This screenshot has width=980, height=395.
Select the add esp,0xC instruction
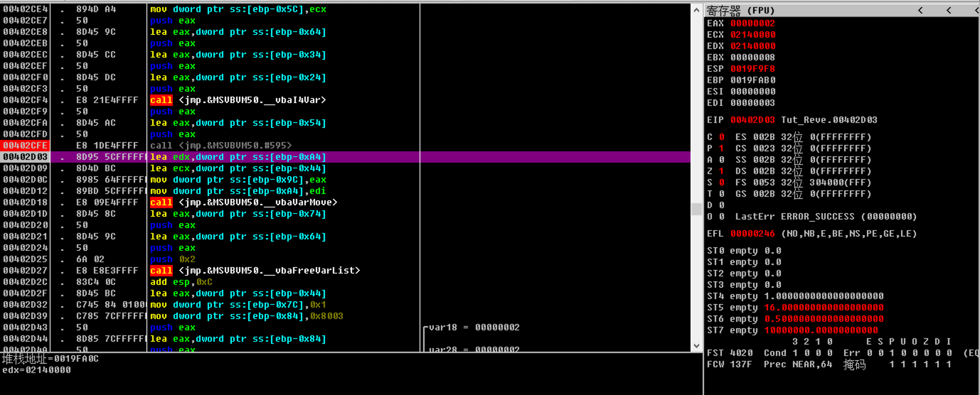181,282
